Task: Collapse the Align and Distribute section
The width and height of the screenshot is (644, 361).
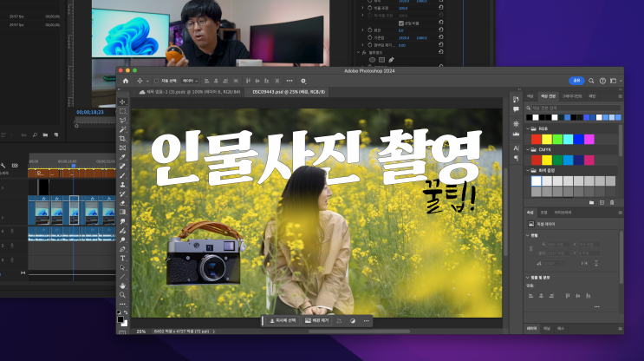Action: coord(528,278)
